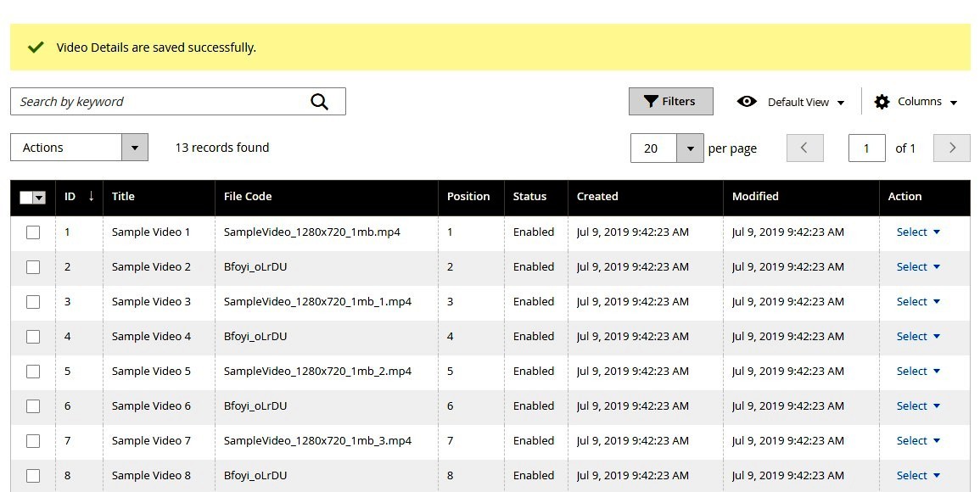Click the gear icon for Columns
Image resolution: width=980 pixels, height=492 pixels.
click(x=882, y=102)
